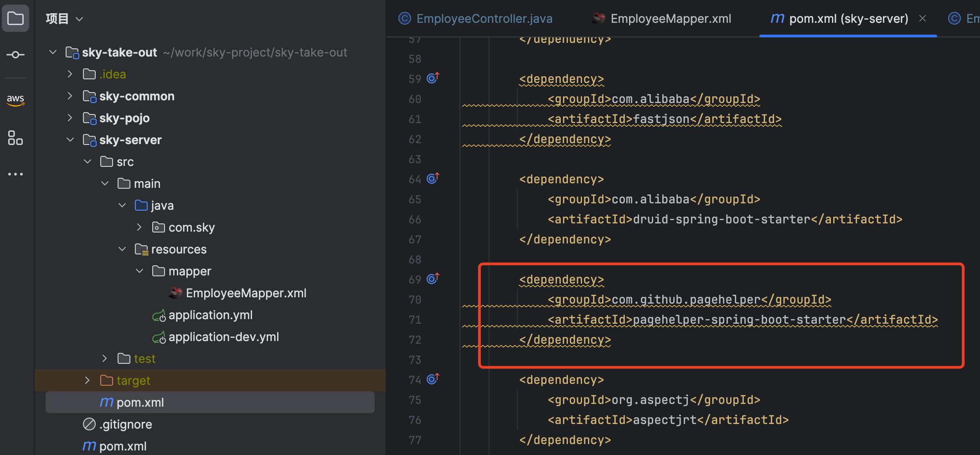This screenshot has width=980, height=455.
Task: Select application-dev.yml in the project tree
Action: [x=224, y=337]
